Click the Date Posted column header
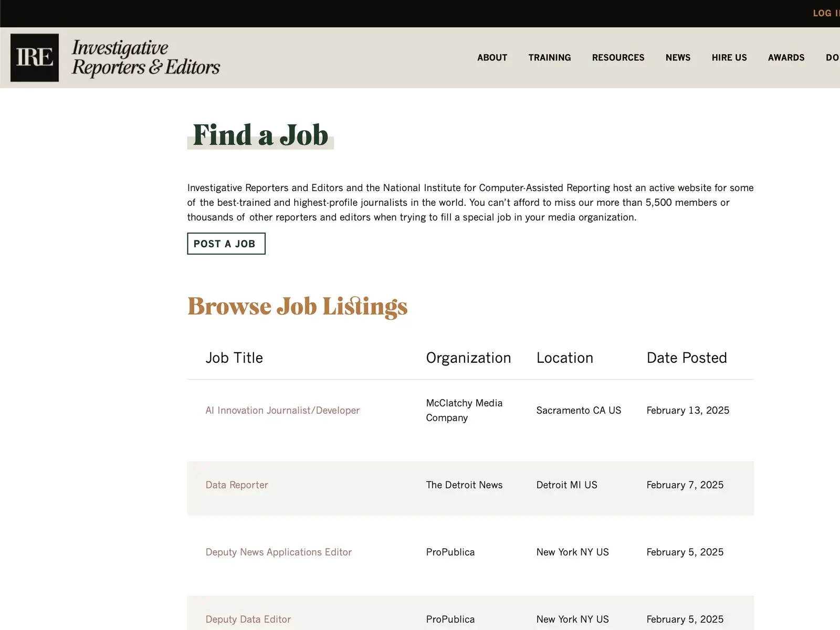Viewport: 840px width, 630px height. [x=687, y=358]
